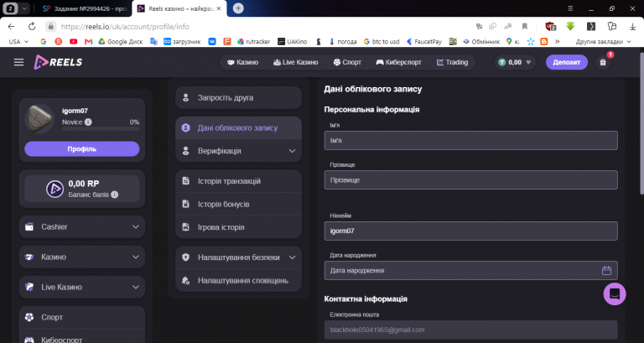Open Історія бонусів
The height and width of the screenshot is (343, 644).
click(238, 204)
